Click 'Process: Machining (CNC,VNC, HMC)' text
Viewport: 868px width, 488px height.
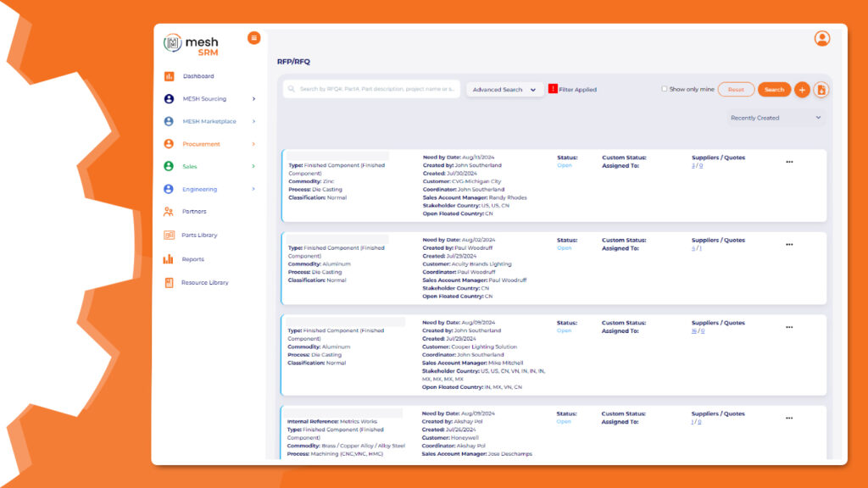pos(335,454)
